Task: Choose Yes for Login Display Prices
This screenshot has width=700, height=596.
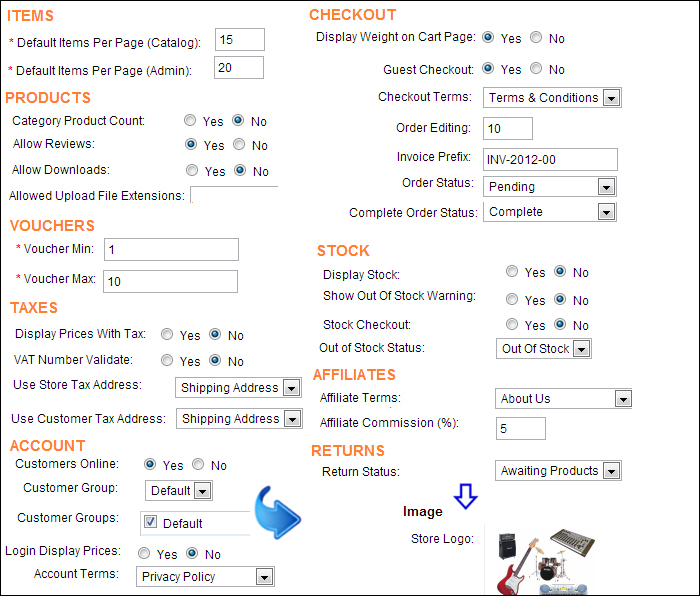Action: point(144,554)
